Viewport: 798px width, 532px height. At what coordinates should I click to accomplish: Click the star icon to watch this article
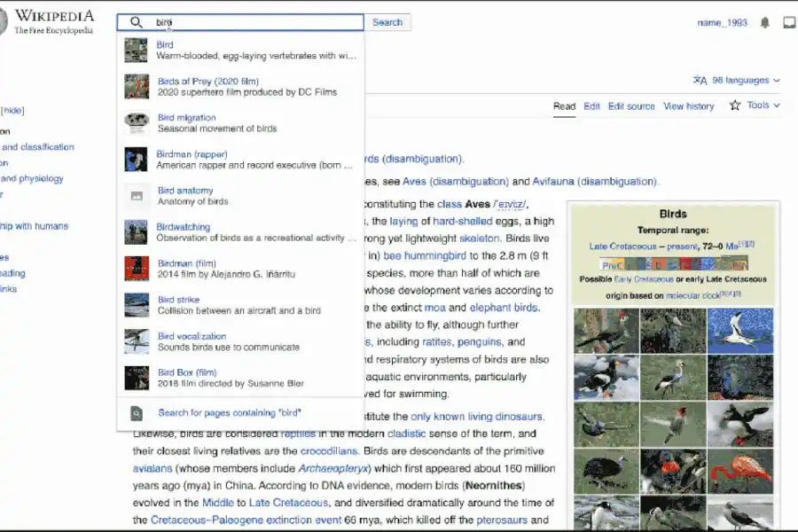734,106
